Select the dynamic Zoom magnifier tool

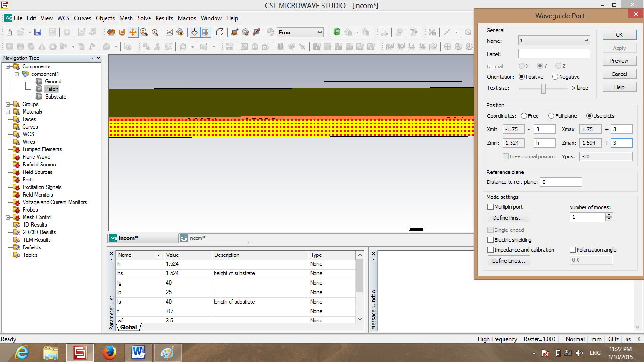[x=144, y=32]
